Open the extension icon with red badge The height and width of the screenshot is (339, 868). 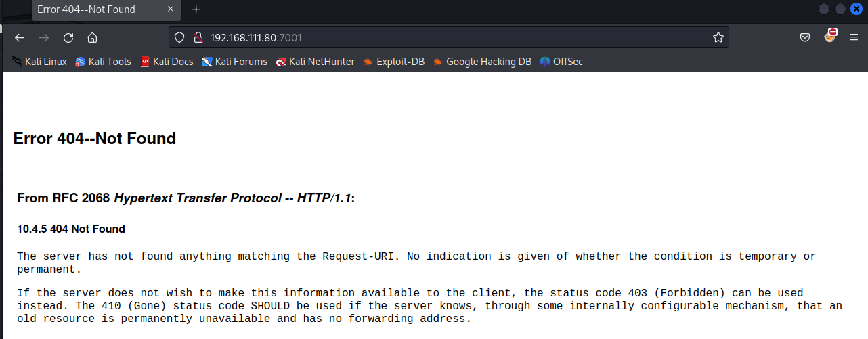click(x=830, y=37)
